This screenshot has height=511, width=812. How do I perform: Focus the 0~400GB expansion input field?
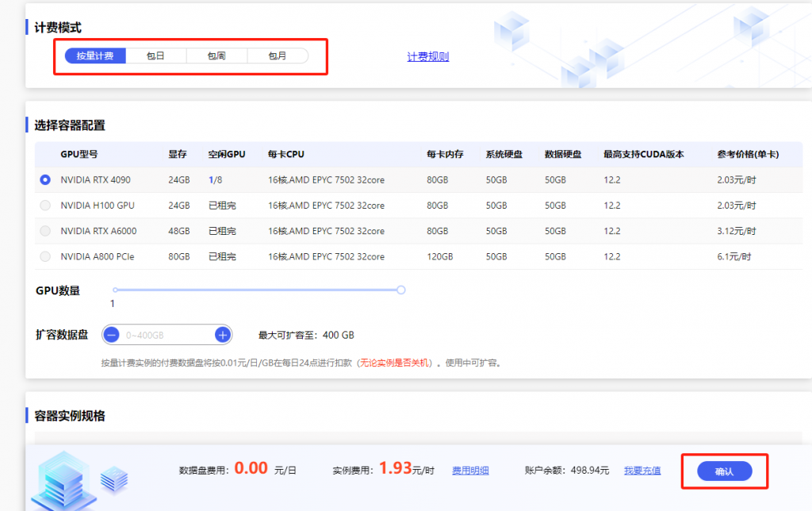pos(167,336)
